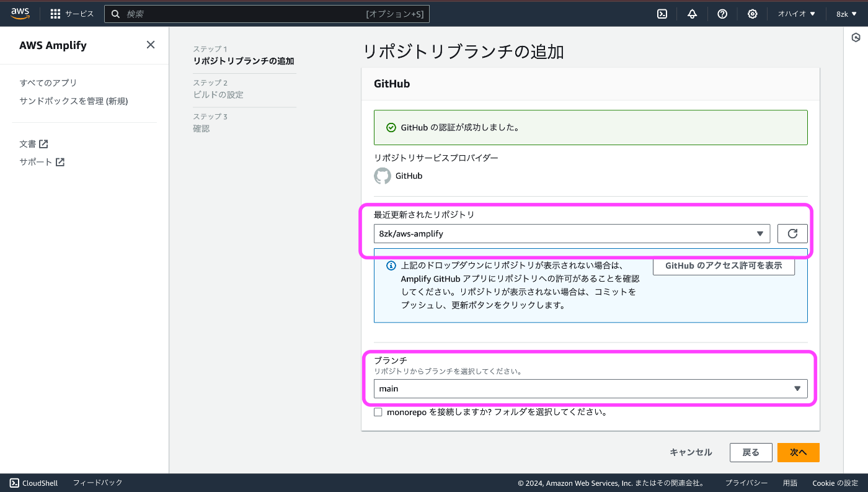Open the AWS console home logo

[20, 14]
